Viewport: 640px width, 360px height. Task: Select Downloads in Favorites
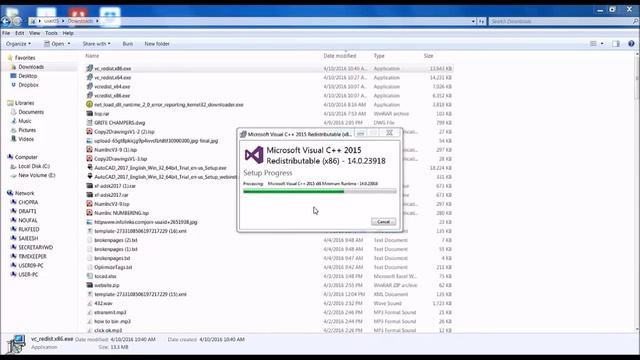[31, 67]
